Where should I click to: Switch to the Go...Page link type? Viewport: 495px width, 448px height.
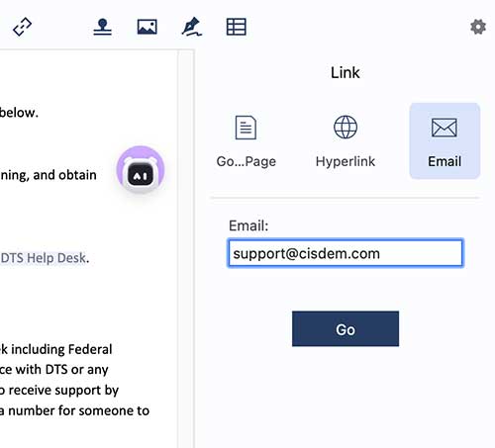click(247, 161)
